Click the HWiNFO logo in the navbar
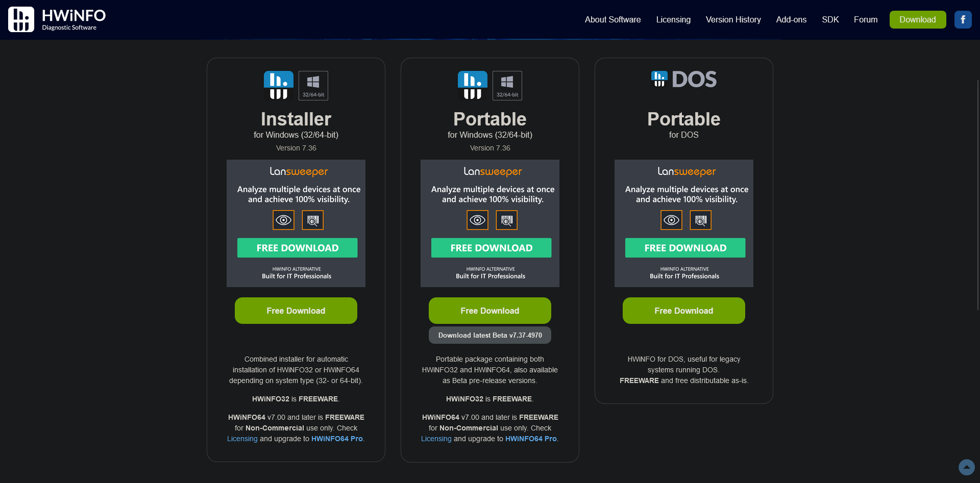This screenshot has width=980, height=483. click(56, 19)
